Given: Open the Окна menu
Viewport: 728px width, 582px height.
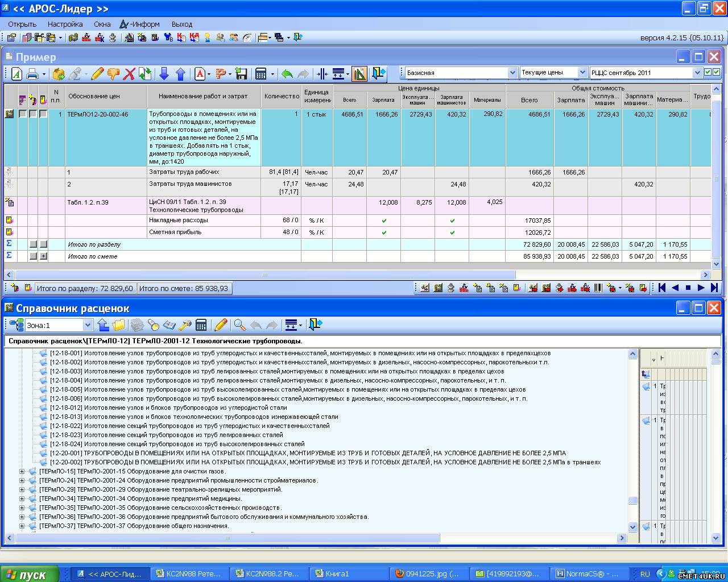Looking at the screenshot, I should (x=102, y=24).
